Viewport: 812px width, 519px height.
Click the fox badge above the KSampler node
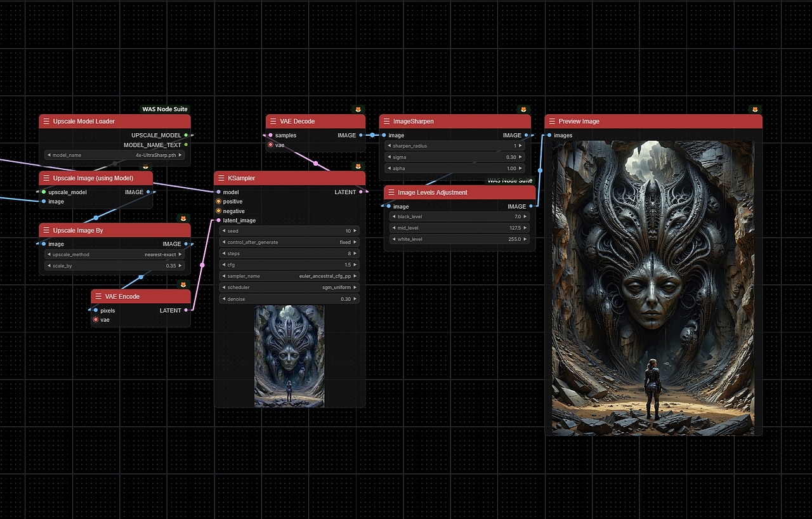[358, 166]
